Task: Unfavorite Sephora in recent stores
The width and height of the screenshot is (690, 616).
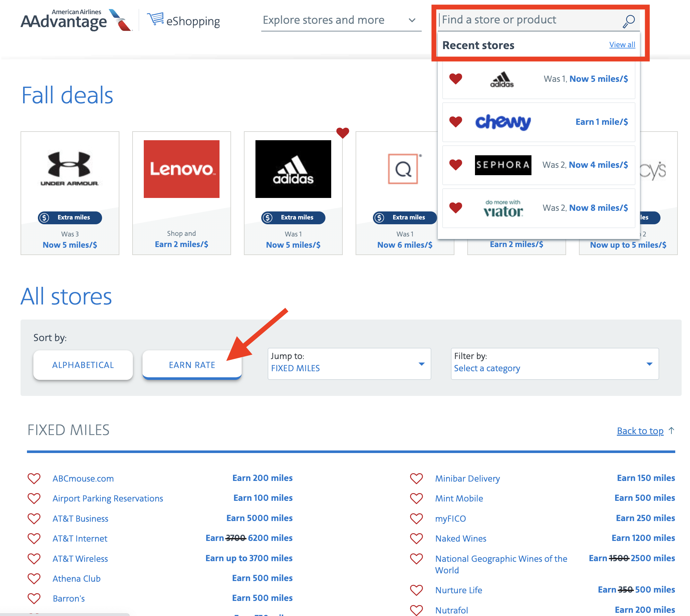Action: click(455, 165)
